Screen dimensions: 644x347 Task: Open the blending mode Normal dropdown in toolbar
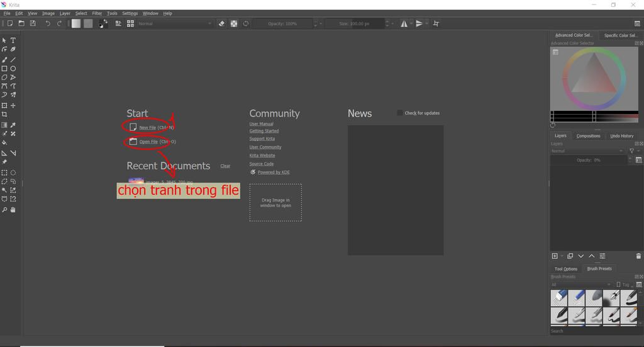click(175, 24)
